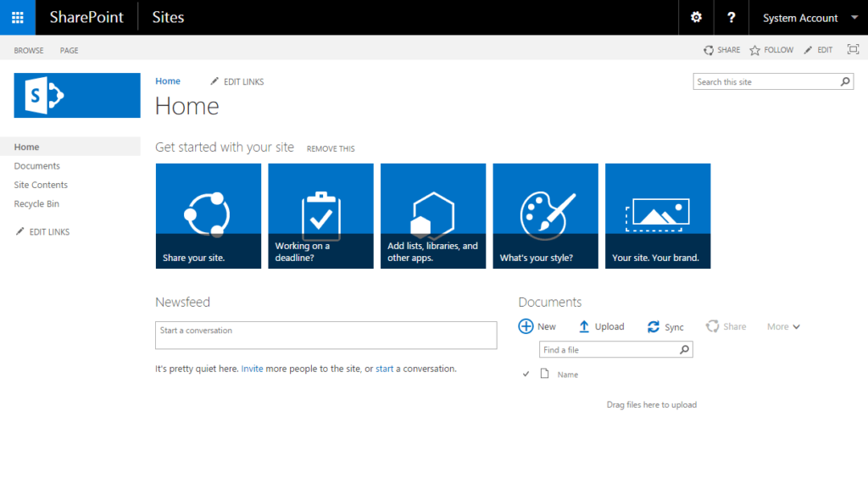The height and width of the screenshot is (489, 868).
Task: Toggle Follow for this site
Action: click(x=770, y=50)
